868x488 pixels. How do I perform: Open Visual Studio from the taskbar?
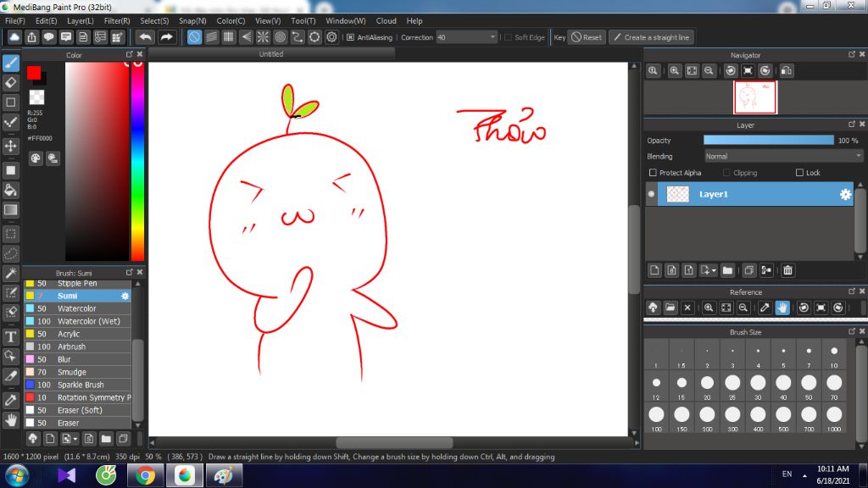(x=66, y=475)
